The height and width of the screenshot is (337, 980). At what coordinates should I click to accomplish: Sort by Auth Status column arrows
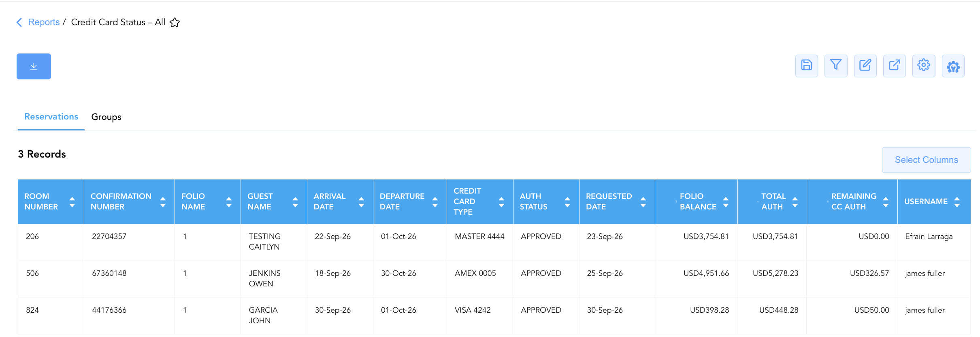tap(567, 202)
